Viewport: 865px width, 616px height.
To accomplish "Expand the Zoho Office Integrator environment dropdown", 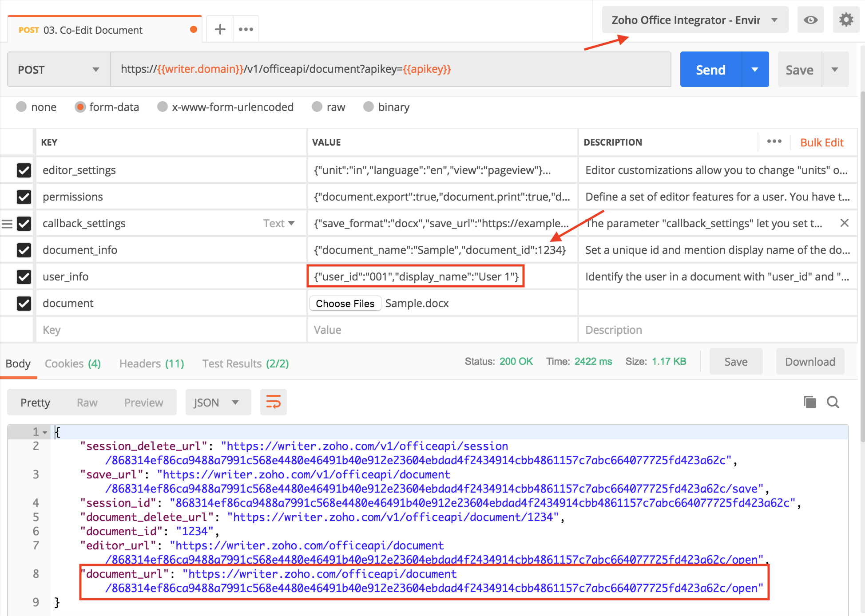I will click(694, 20).
